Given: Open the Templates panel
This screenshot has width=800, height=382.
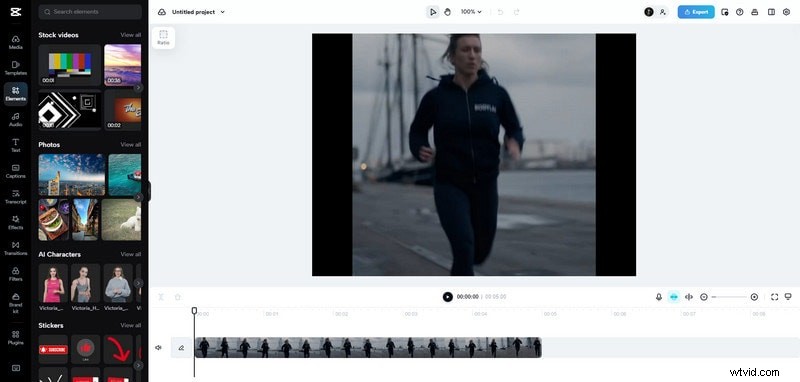Looking at the screenshot, I should 15,68.
